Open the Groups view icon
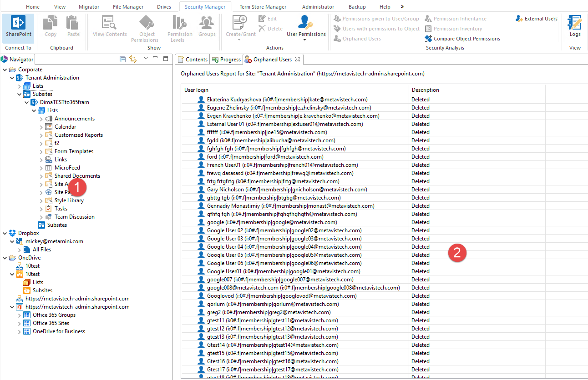 207,25
